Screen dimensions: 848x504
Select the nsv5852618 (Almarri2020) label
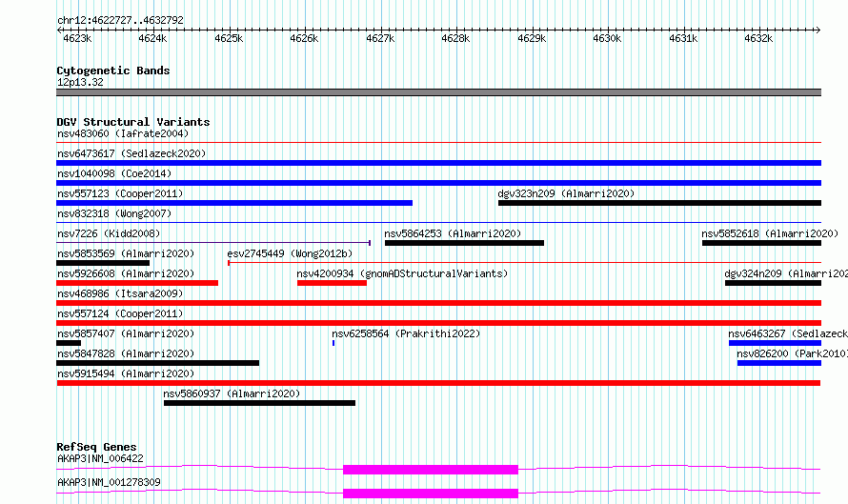click(770, 233)
